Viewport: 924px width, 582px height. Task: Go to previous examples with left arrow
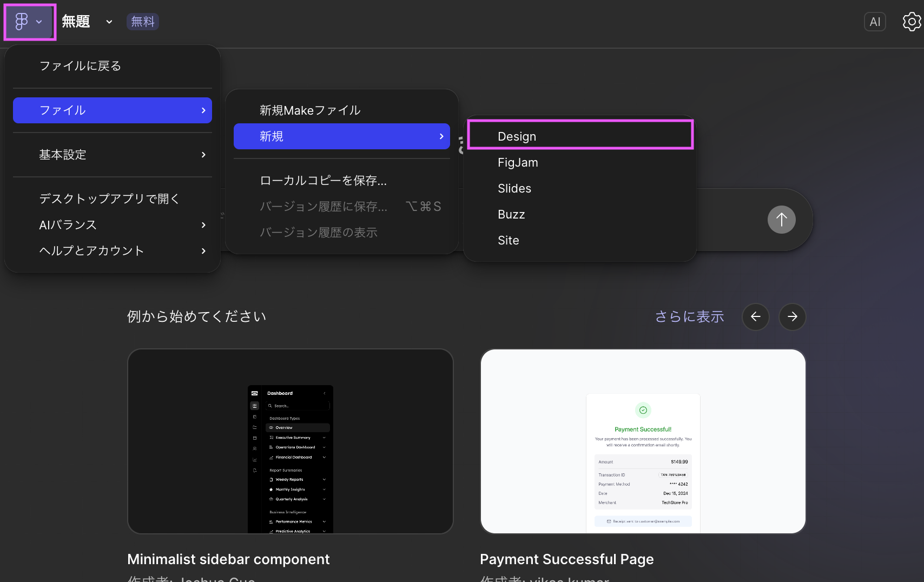pyautogui.click(x=755, y=316)
